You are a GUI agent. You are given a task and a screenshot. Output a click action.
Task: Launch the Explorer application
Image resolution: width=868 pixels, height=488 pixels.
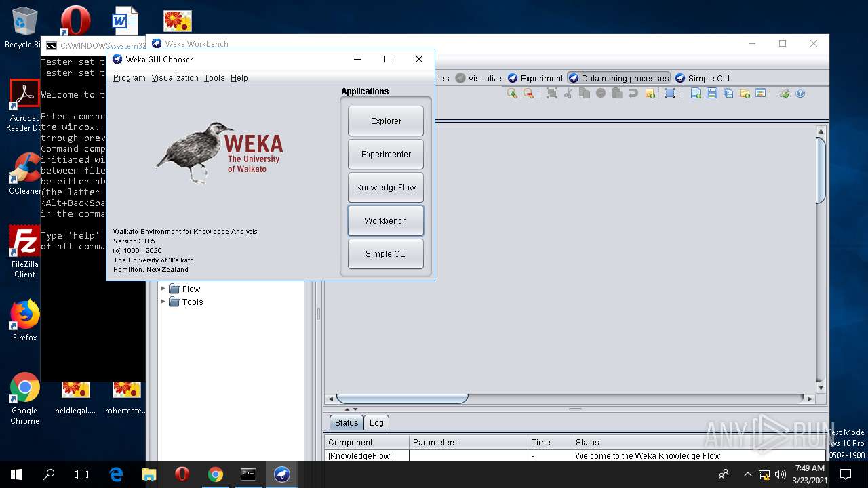[386, 121]
